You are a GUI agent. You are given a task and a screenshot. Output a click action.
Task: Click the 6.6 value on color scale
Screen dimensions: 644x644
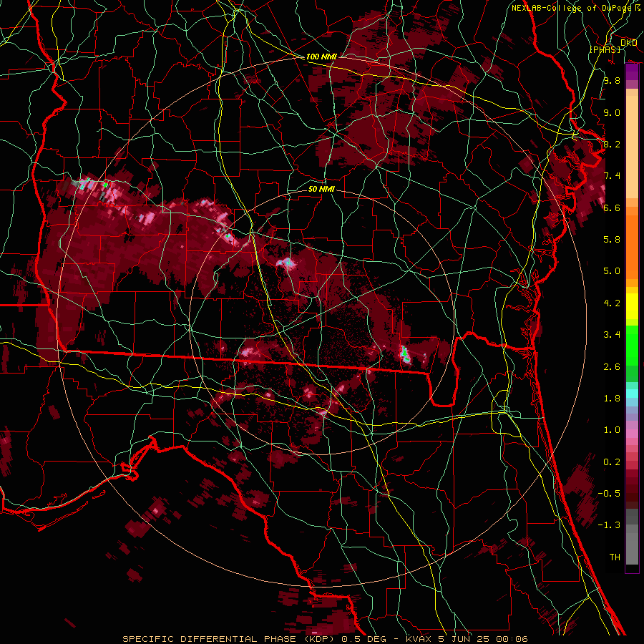pos(612,208)
